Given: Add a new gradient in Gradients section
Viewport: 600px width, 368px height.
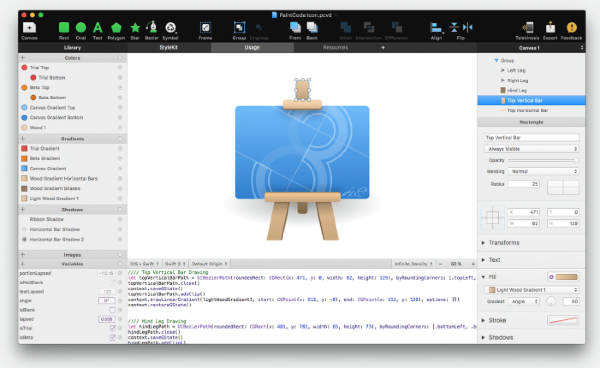Looking at the screenshot, I should tap(23, 138).
